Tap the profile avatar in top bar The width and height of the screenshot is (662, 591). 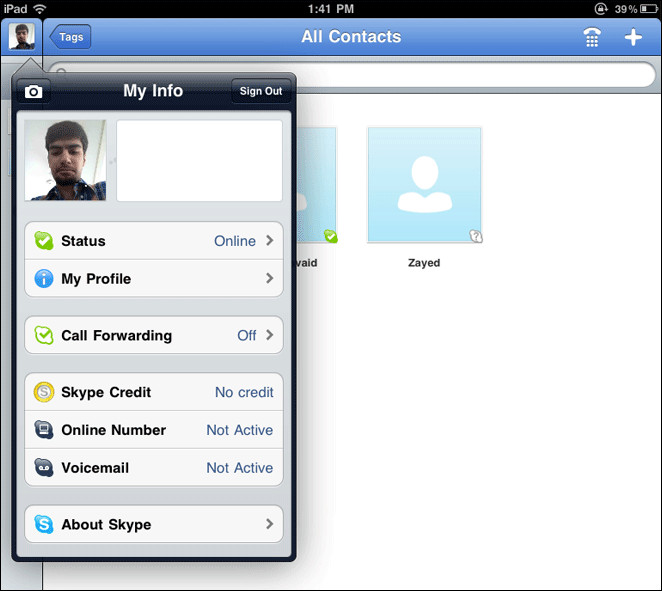tap(22, 37)
